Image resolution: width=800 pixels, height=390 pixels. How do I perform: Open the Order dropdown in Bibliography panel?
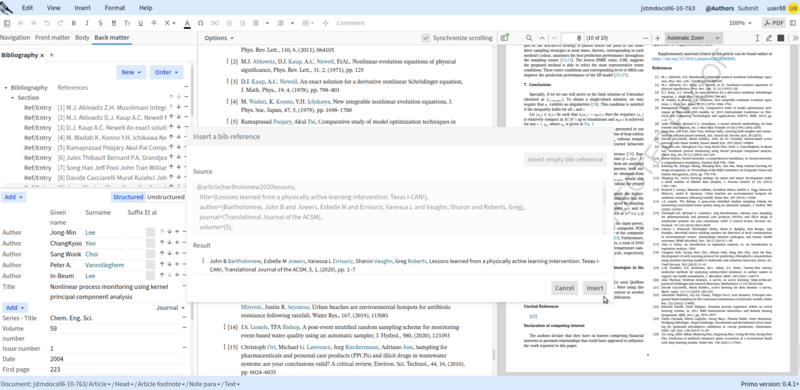(166, 72)
